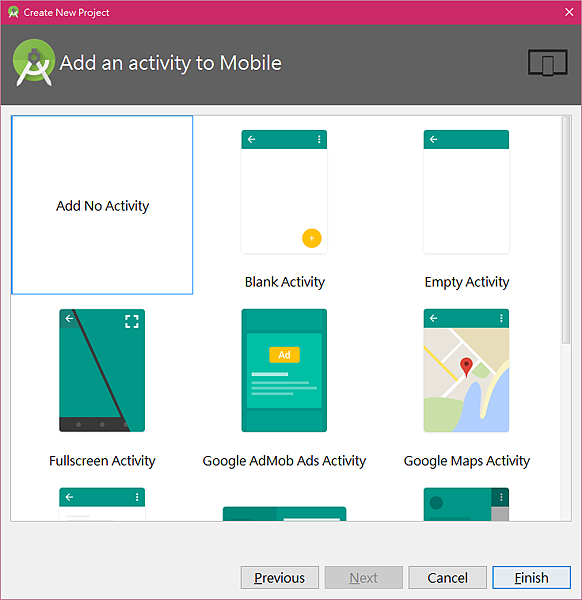Click the red map pin in Google Maps thumbnail

466,367
